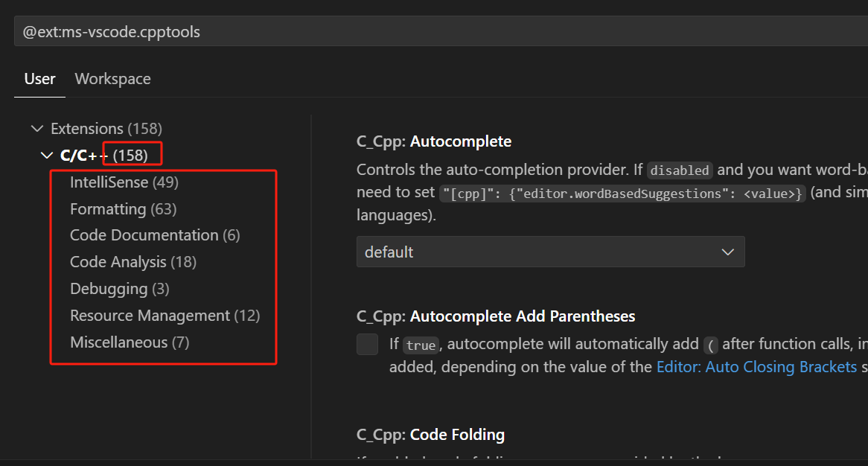Viewport: 868px width, 466px height.
Task: Click the C/C++ tree item label
Action: coord(84,156)
